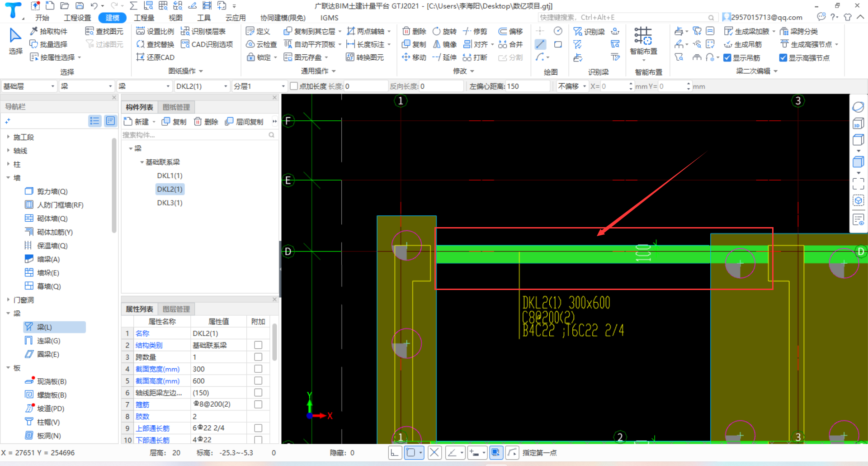Select the 移动 move tool
The height and width of the screenshot is (466, 868).
pyautogui.click(x=414, y=57)
